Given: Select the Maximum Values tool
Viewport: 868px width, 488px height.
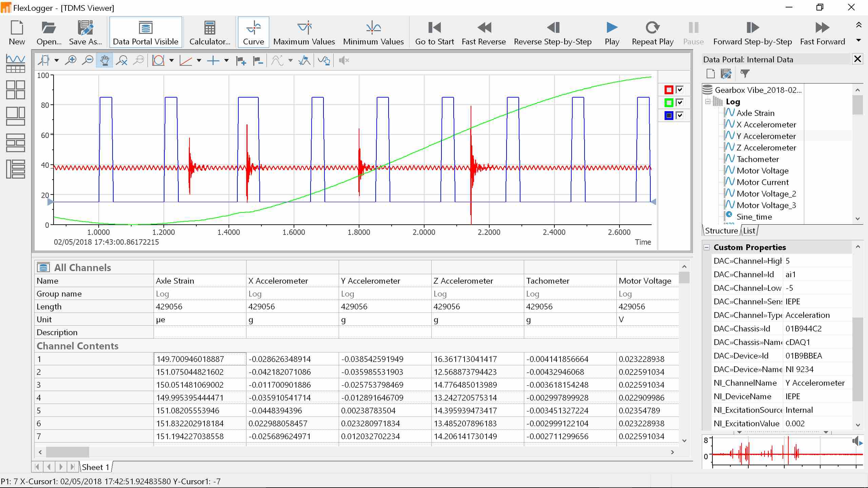Looking at the screenshot, I should click(x=304, y=33).
